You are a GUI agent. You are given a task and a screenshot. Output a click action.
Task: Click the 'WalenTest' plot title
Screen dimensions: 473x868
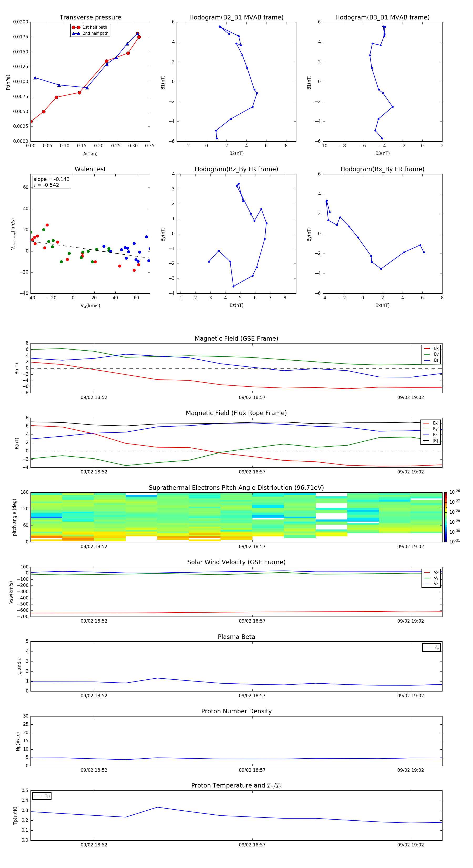pos(90,169)
